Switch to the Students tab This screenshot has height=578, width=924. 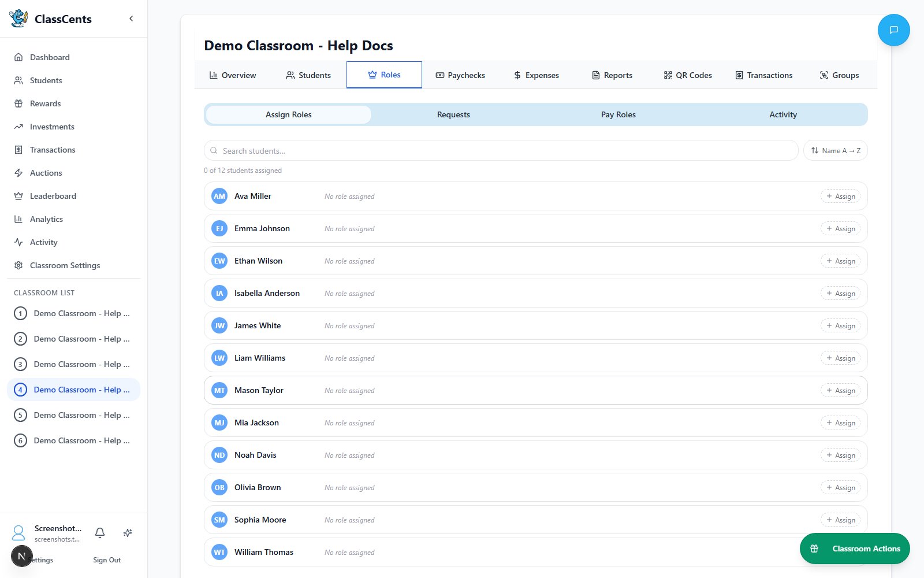pos(308,75)
